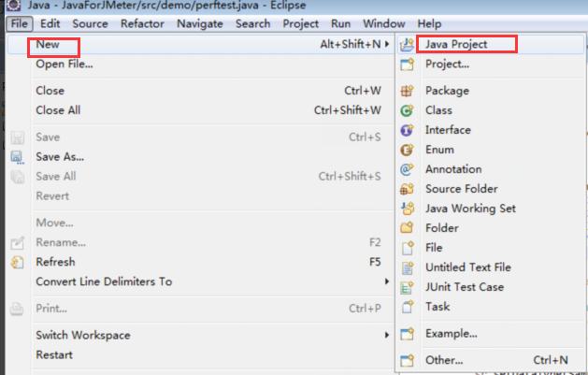Image resolution: width=588 pixels, height=375 pixels.
Task: Click the Task icon in New submenu
Action: pos(407,307)
